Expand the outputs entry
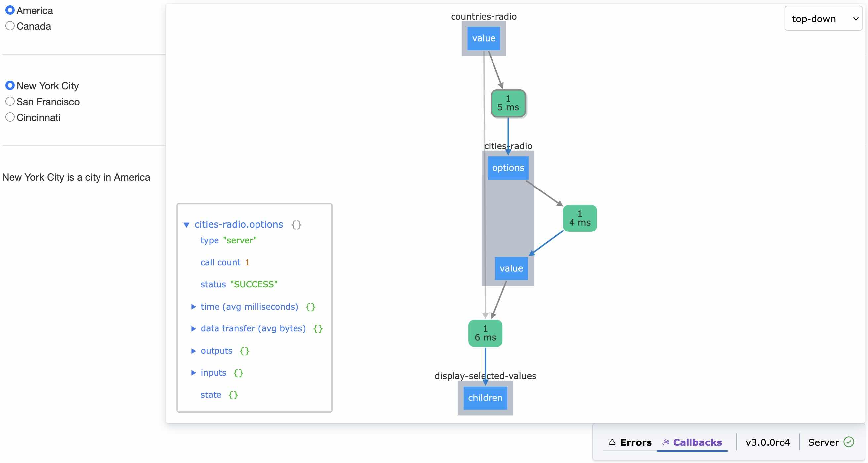The image size is (868, 463). 193,351
